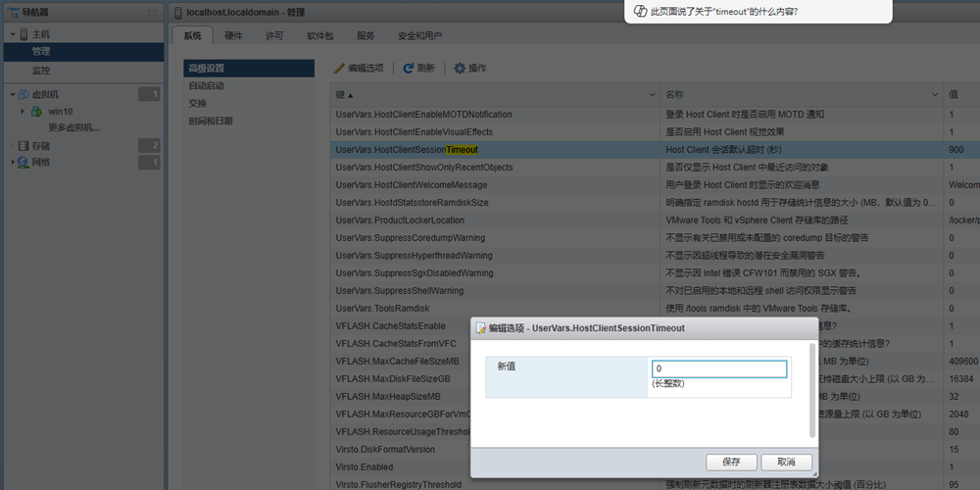Image resolution: width=980 pixels, height=490 pixels.
Task: Switch to the Services tab
Action: click(366, 35)
